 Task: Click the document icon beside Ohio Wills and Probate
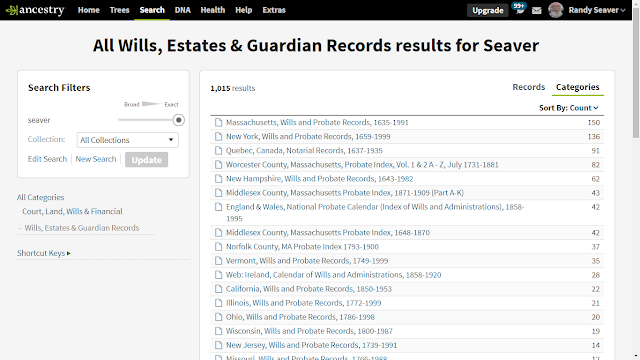(219, 317)
